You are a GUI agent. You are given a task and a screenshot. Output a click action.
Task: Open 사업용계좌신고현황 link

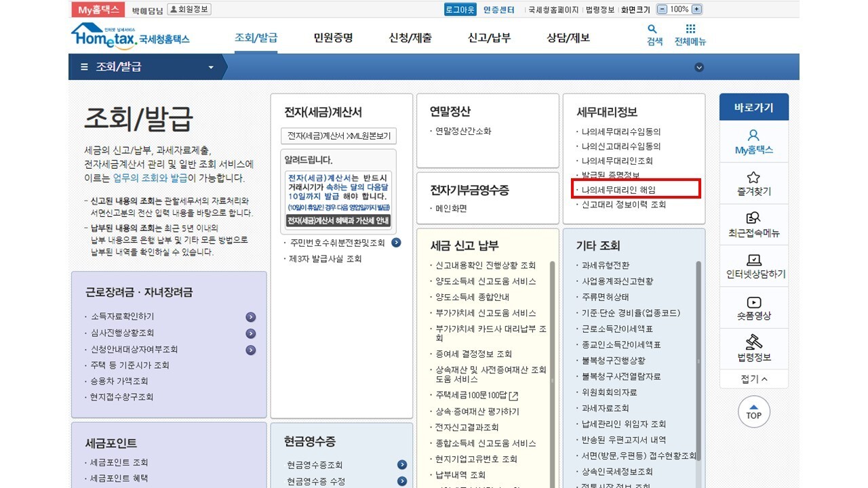[x=617, y=281]
